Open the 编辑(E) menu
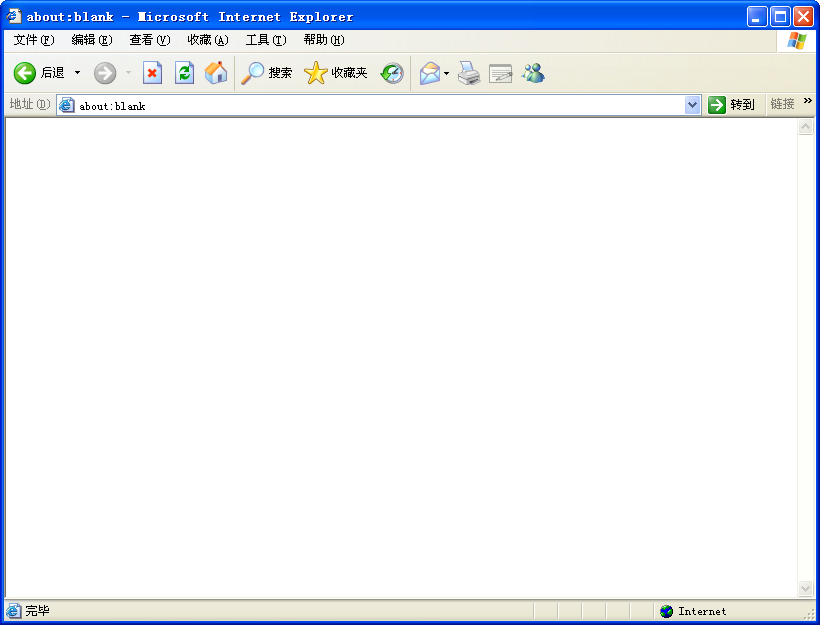The height and width of the screenshot is (626, 820). pyautogui.click(x=92, y=40)
